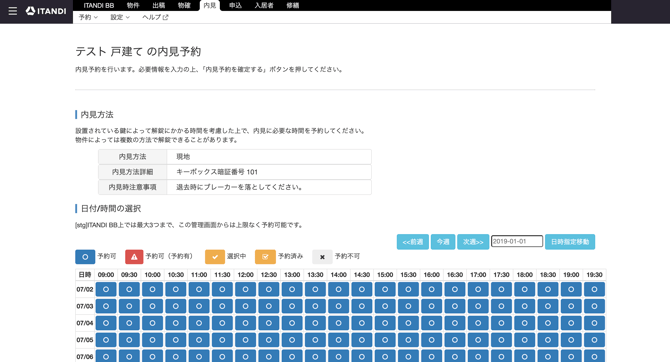Screen dimensions: 670x362
Task: Select the 07/04 10:00 slot
Action: coord(153,323)
